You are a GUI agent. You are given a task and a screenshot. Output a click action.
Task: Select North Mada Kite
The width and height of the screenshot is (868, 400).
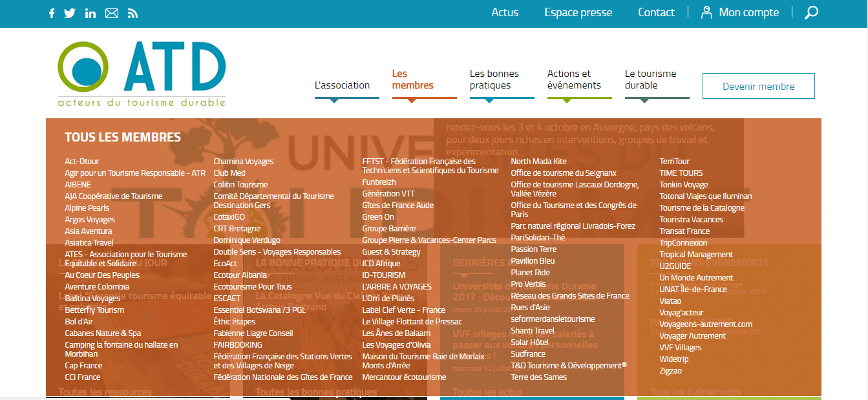pos(539,162)
